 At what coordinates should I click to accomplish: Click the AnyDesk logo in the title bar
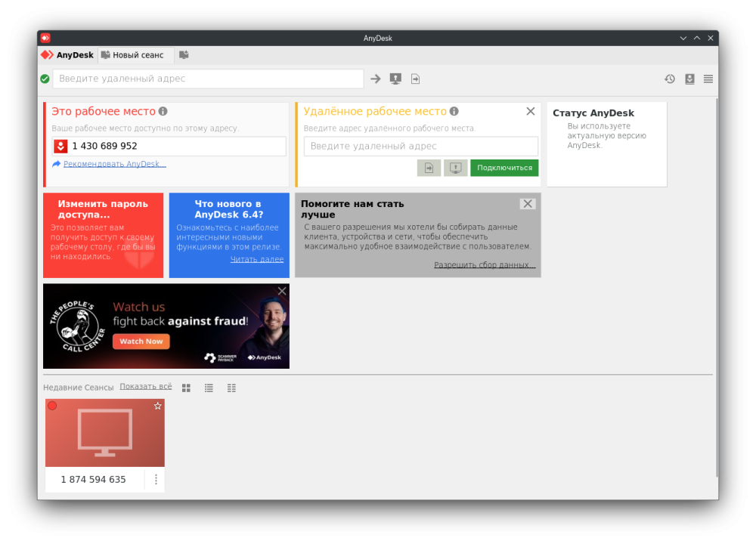click(45, 38)
